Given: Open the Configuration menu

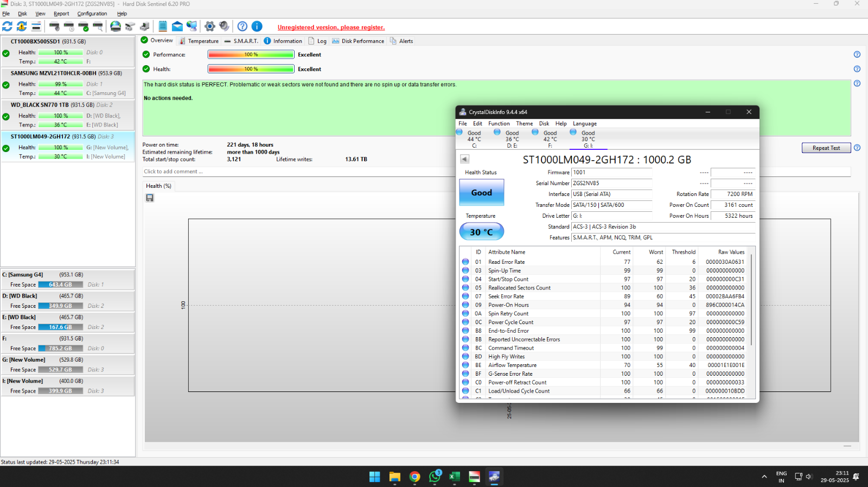Looking at the screenshot, I should 92,14.
